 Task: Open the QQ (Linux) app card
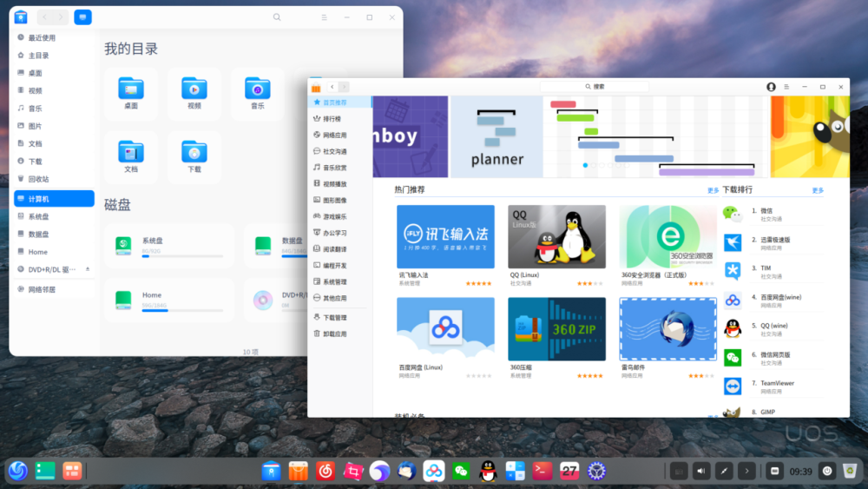557,237
